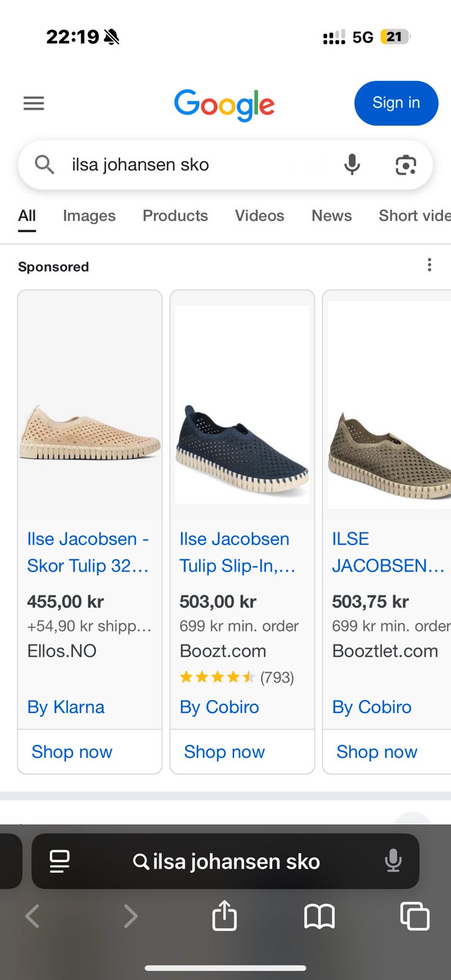Open the Sponsored three-dot options menu
451x980 pixels.
click(x=430, y=265)
